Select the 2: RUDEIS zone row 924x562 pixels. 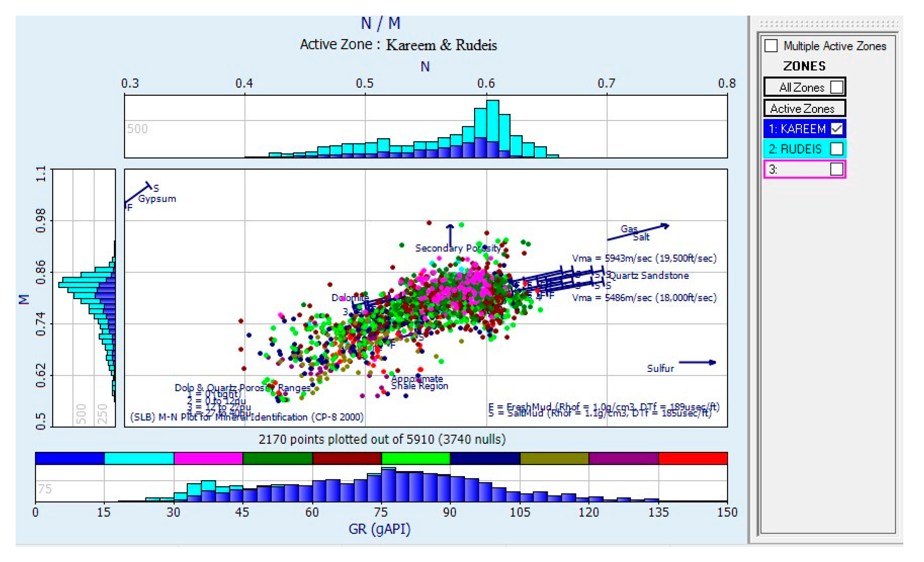click(795, 149)
